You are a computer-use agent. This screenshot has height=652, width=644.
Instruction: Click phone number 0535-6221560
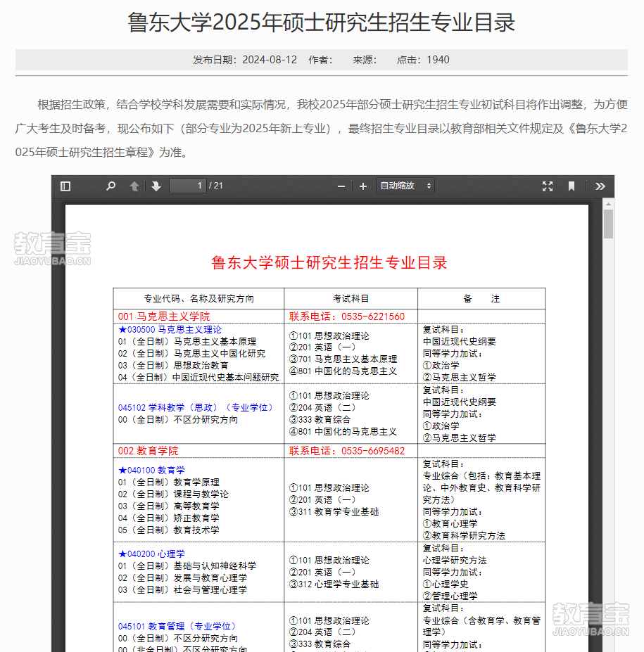coord(373,317)
